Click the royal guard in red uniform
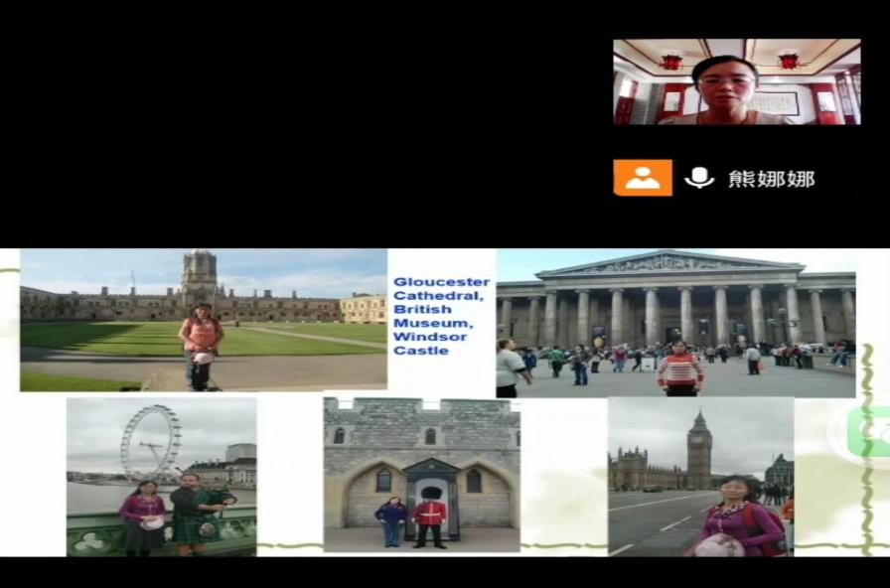Image resolution: width=890 pixels, height=588 pixels. (430, 516)
